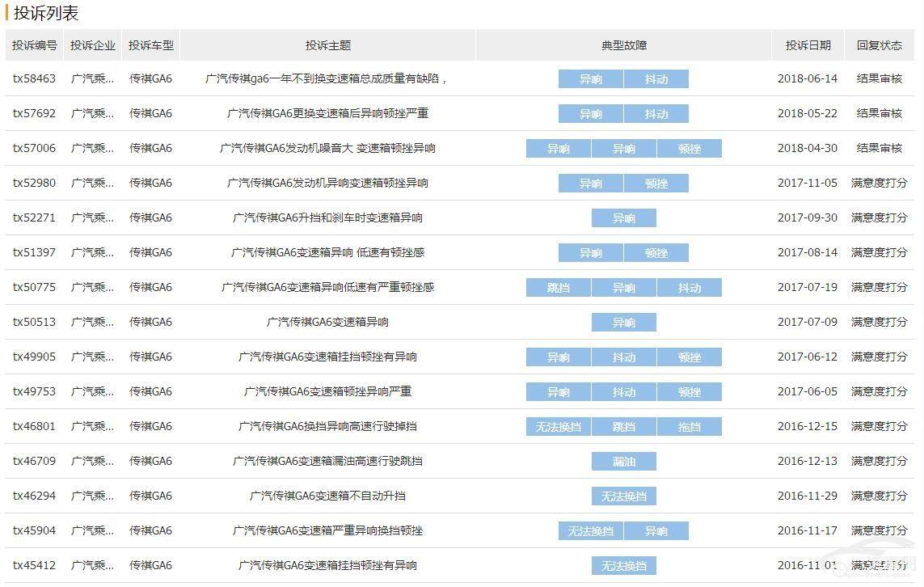
Task: Click the 异响 tag in row tx45904
Action: (x=656, y=531)
